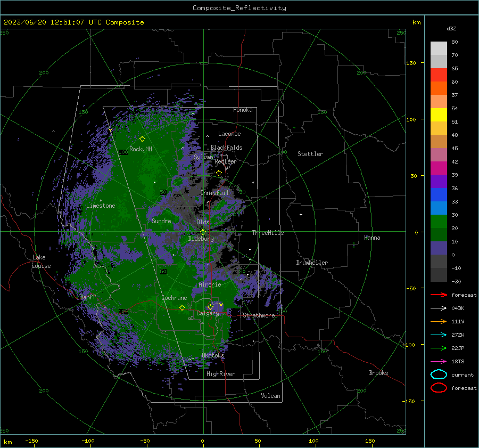Screen dimensions: 479x448
Task: Click the green 20 dBZ color swatch
Action: pos(439,222)
